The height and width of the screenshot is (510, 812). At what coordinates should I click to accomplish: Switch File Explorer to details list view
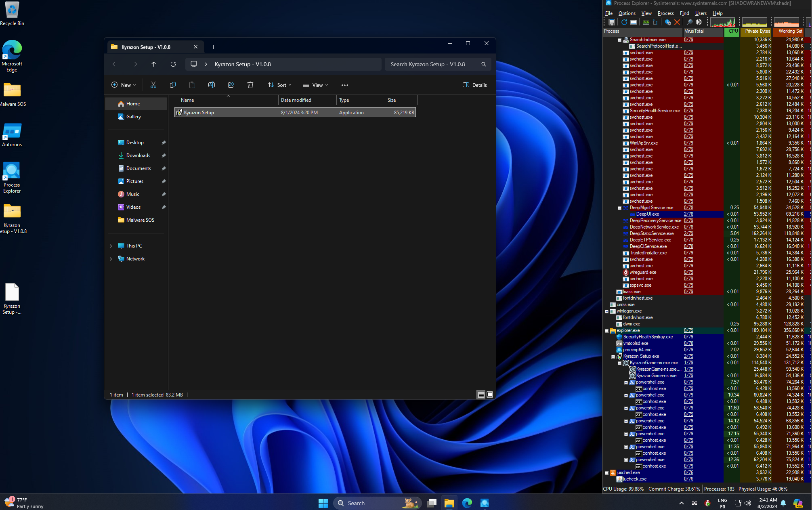[x=481, y=395]
